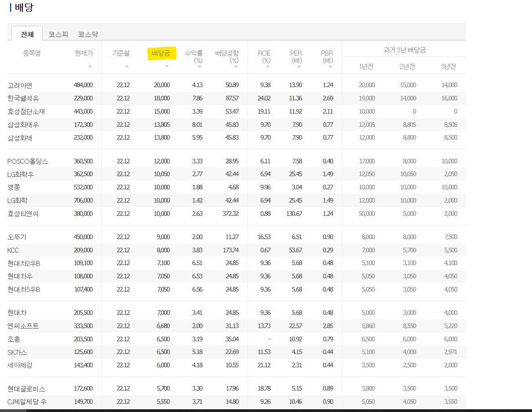Click the 수익률 column header

click(194, 57)
